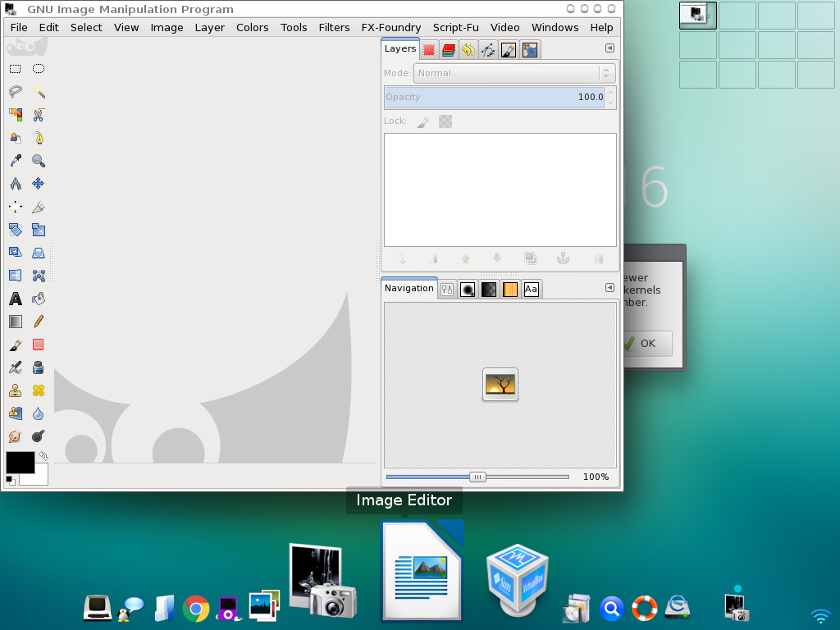Select the Text tool
This screenshot has width=840, height=630.
coord(16,299)
